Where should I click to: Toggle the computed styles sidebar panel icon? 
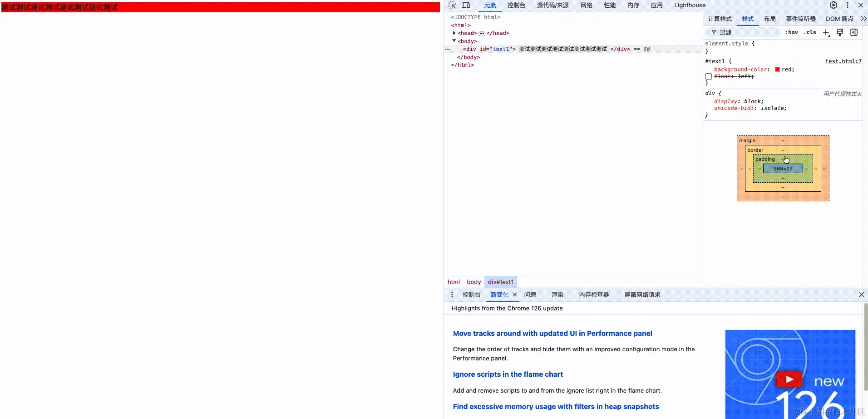click(x=854, y=32)
